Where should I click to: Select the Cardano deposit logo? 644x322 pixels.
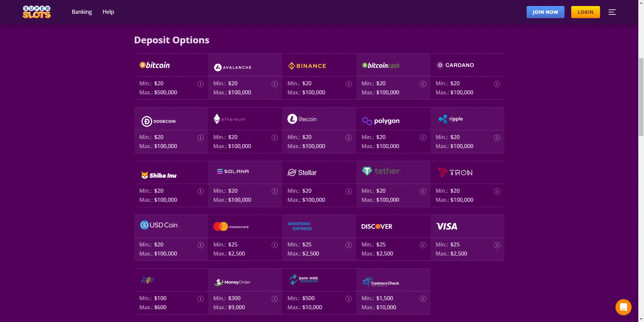tap(455, 65)
